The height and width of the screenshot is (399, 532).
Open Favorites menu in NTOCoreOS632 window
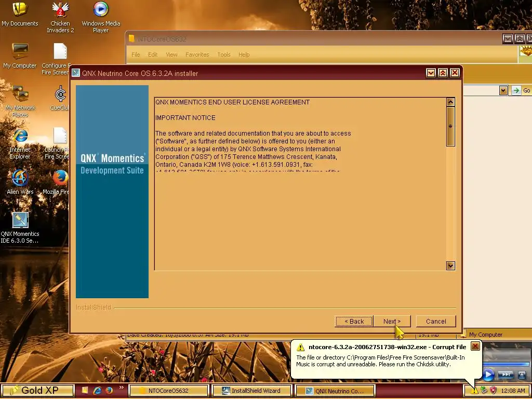click(x=197, y=55)
